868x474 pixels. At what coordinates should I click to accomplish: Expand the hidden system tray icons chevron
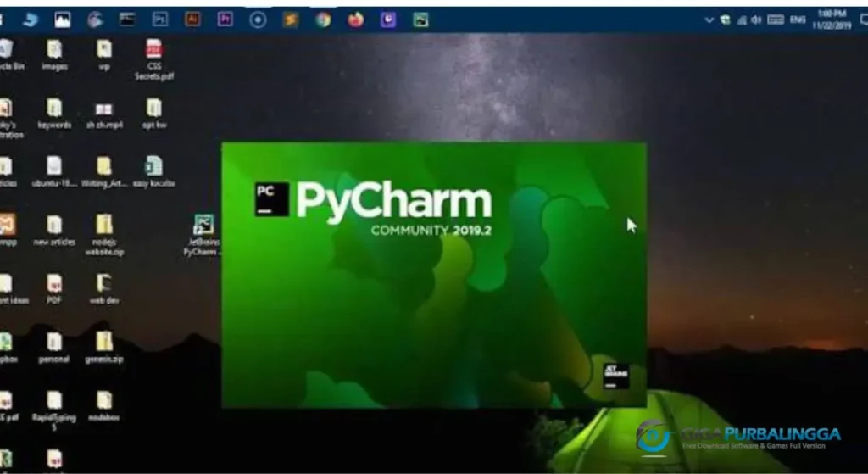coord(709,20)
